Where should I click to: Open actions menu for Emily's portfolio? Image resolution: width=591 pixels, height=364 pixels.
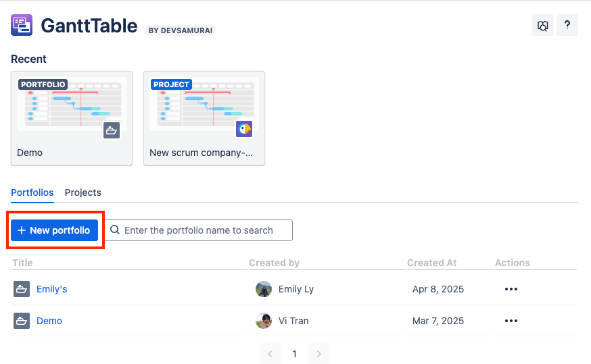click(x=511, y=289)
